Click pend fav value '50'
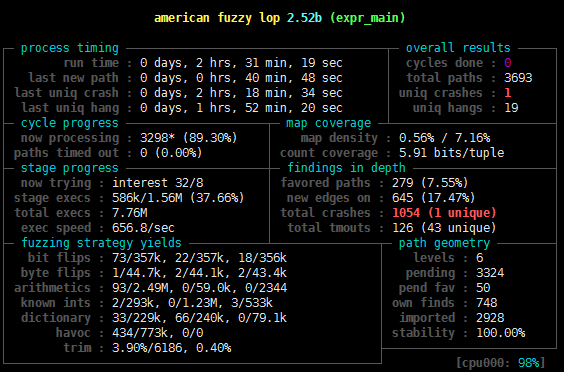The height and width of the screenshot is (372, 564). pos(483,288)
